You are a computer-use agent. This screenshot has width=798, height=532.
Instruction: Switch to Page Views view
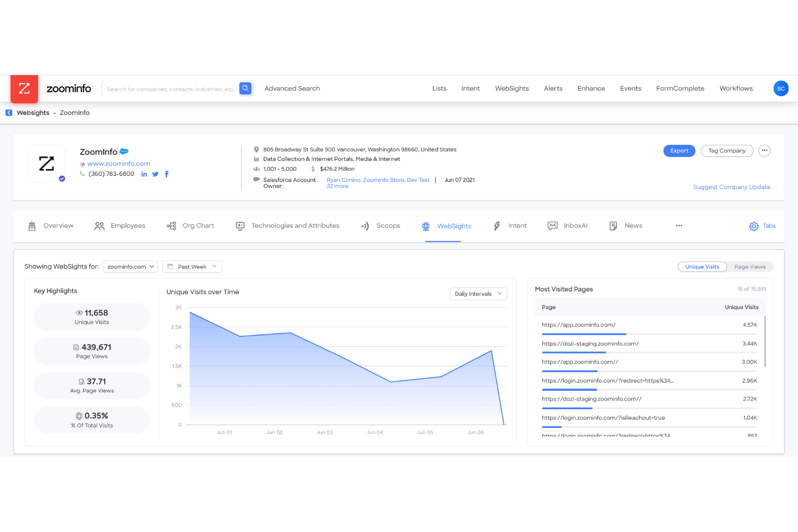pos(750,267)
